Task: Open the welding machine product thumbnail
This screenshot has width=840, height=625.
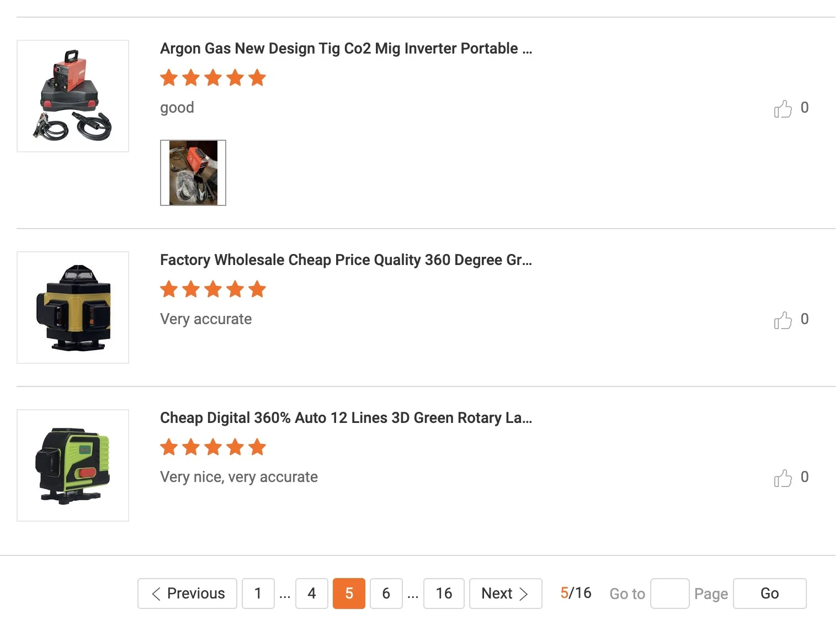Action: point(73,96)
